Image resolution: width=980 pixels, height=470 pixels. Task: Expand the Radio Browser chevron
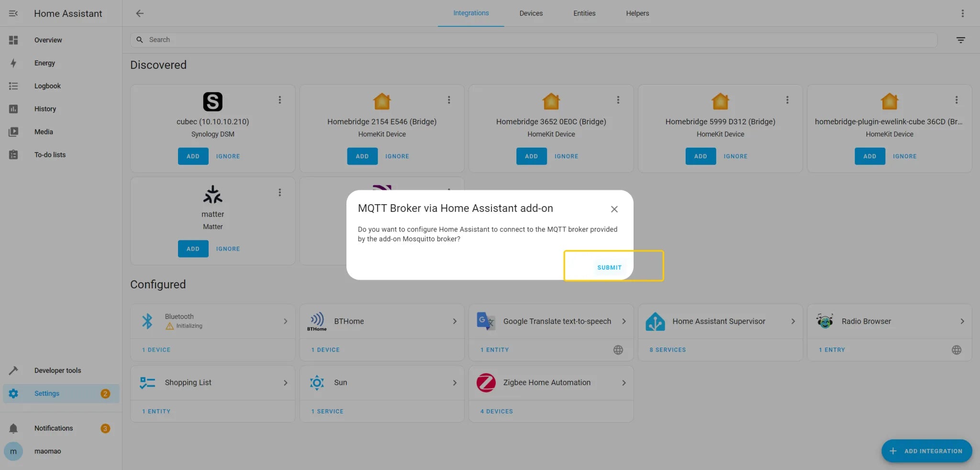coord(962,321)
